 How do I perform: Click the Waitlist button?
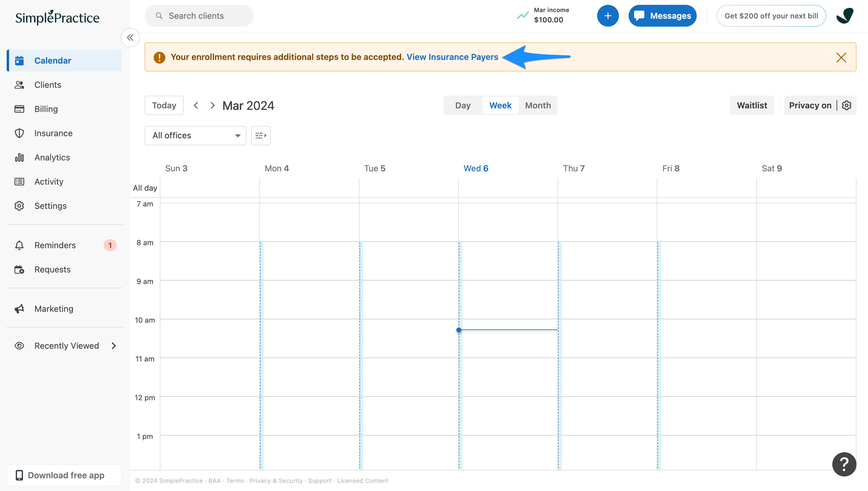pos(751,106)
